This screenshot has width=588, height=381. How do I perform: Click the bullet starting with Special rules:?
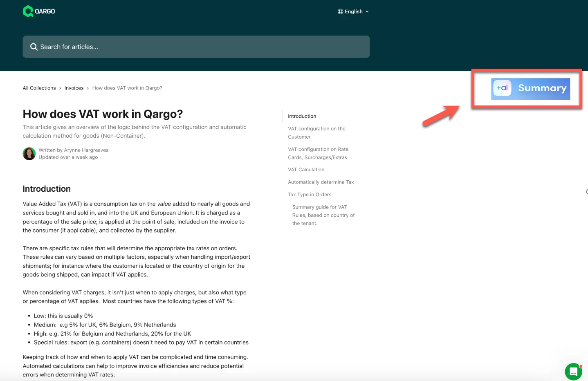click(141, 343)
